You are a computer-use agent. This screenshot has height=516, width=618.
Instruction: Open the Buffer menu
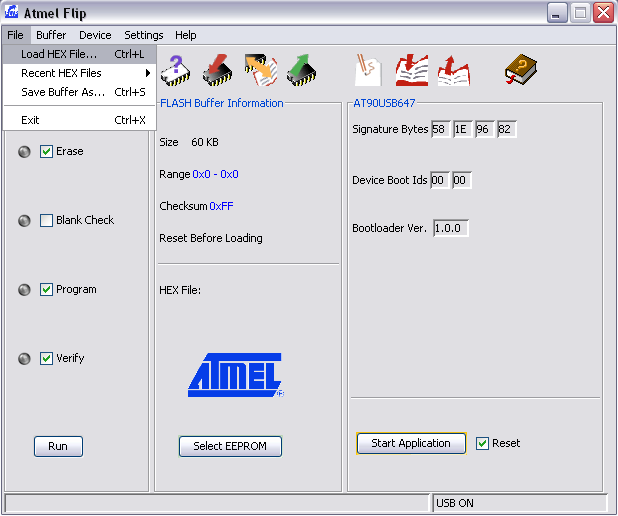click(51, 35)
